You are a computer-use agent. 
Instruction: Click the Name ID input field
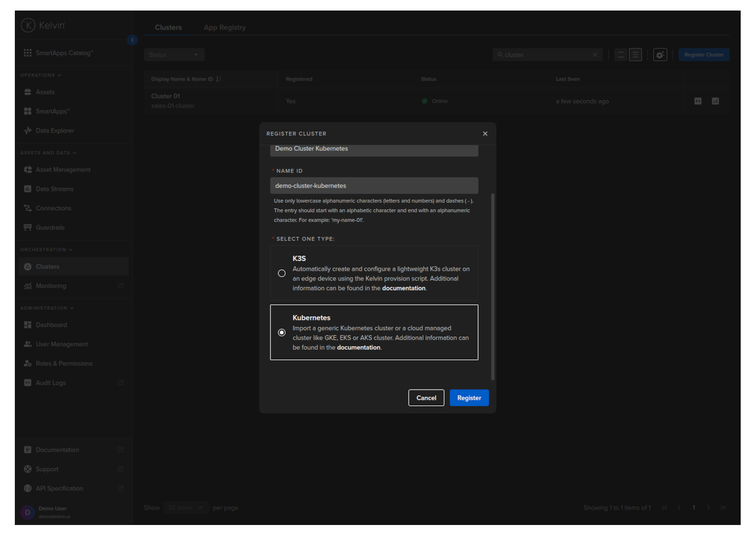(374, 186)
